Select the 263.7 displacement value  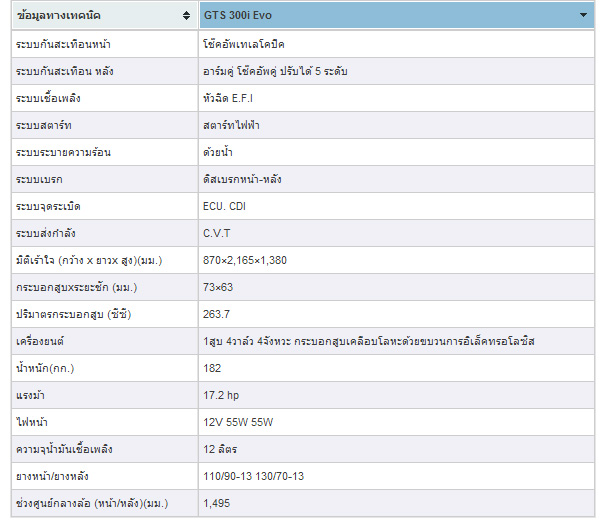(x=217, y=315)
